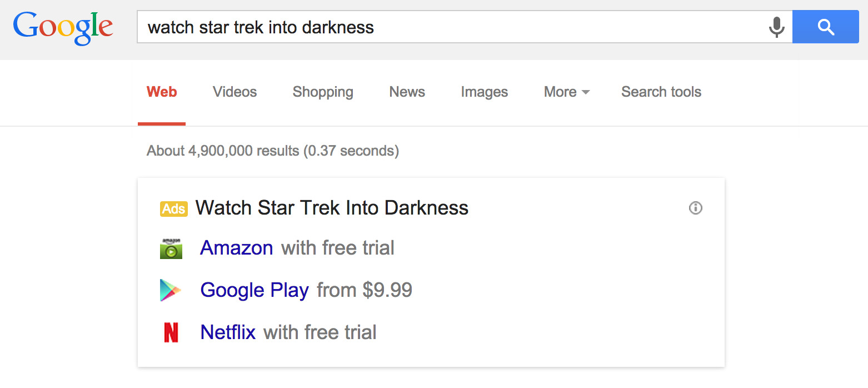Click the Google logo
Screen dimensions: 868x388
[63, 28]
